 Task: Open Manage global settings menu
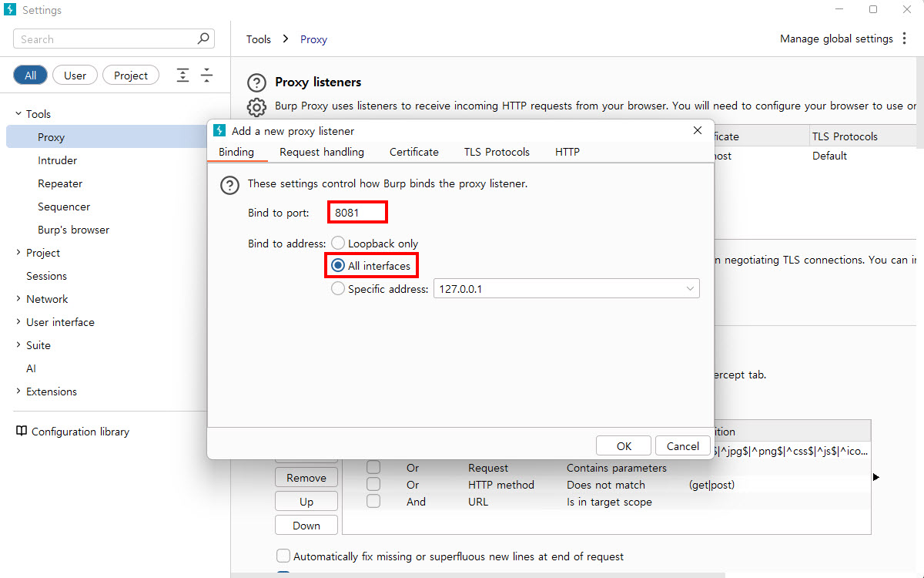pyautogui.click(x=836, y=39)
